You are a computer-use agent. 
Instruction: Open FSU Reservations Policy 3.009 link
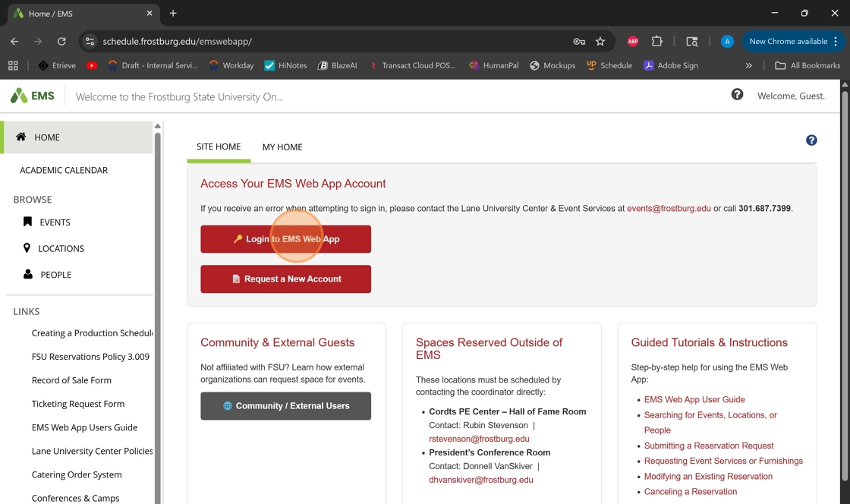90,357
